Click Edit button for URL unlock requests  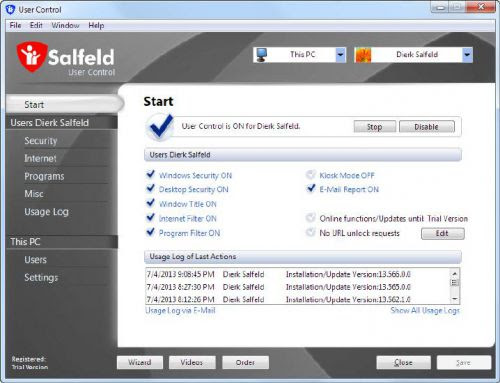tap(442, 233)
